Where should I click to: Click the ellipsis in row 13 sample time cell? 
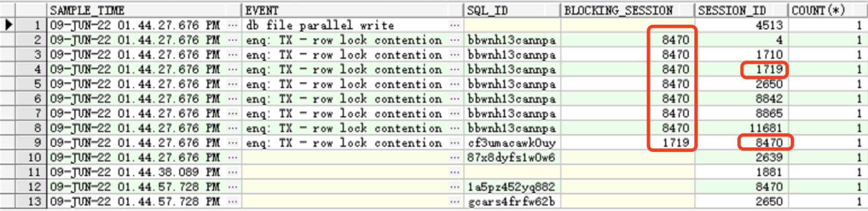(x=233, y=201)
